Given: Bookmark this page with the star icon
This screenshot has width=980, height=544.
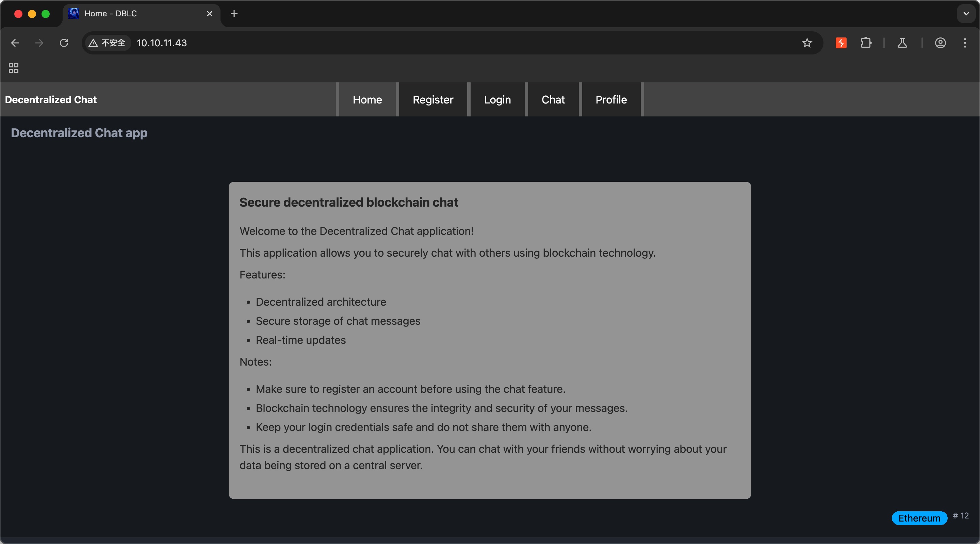Looking at the screenshot, I should 807,43.
